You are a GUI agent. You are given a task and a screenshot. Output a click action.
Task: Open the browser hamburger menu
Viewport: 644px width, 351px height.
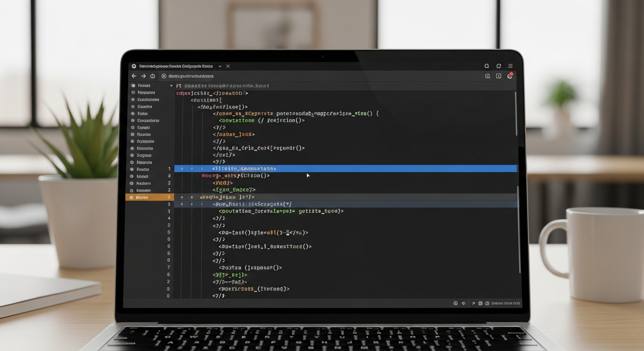click(x=510, y=66)
